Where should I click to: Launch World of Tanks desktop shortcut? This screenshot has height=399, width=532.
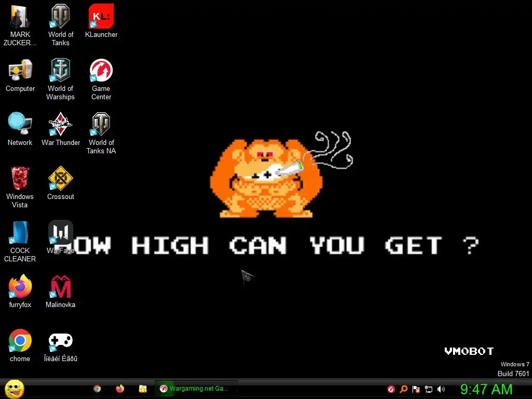click(x=60, y=25)
